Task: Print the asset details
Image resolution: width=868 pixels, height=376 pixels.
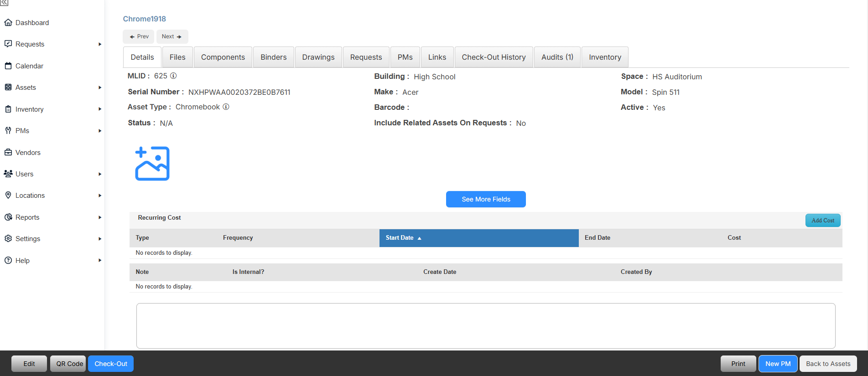Action: [x=738, y=364]
